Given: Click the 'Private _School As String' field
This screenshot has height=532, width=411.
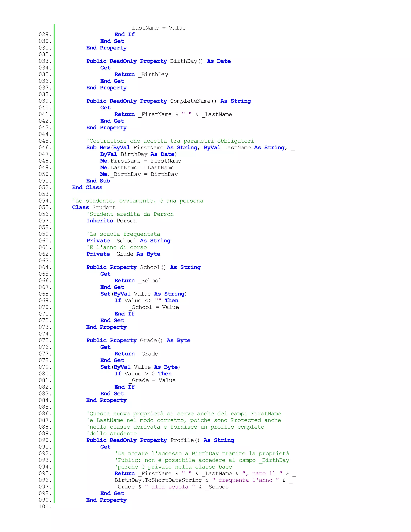Looking at the screenshot, I should click(128, 241).
